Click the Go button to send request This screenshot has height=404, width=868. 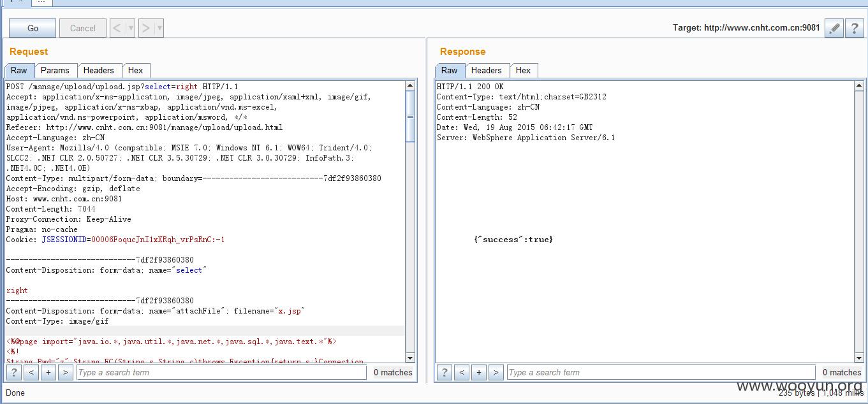[33, 28]
